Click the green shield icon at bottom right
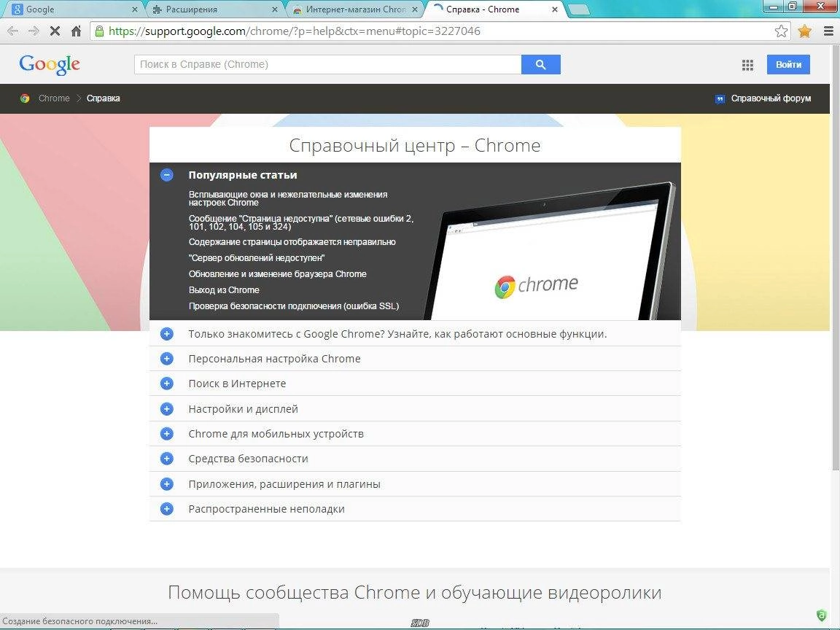Viewport: 840px width, 630px height. pyautogui.click(x=821, y=615)
